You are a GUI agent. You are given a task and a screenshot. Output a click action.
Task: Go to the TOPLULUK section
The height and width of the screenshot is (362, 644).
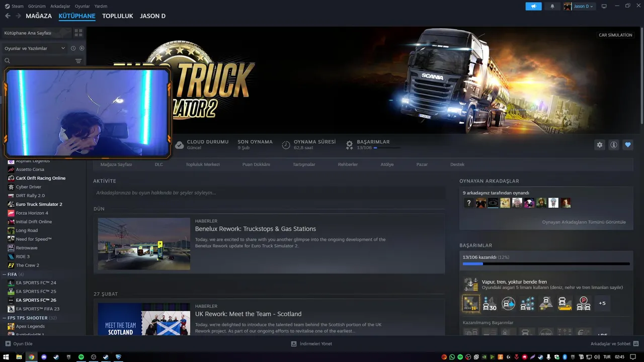pyautogui.click(x=118, y=16)
